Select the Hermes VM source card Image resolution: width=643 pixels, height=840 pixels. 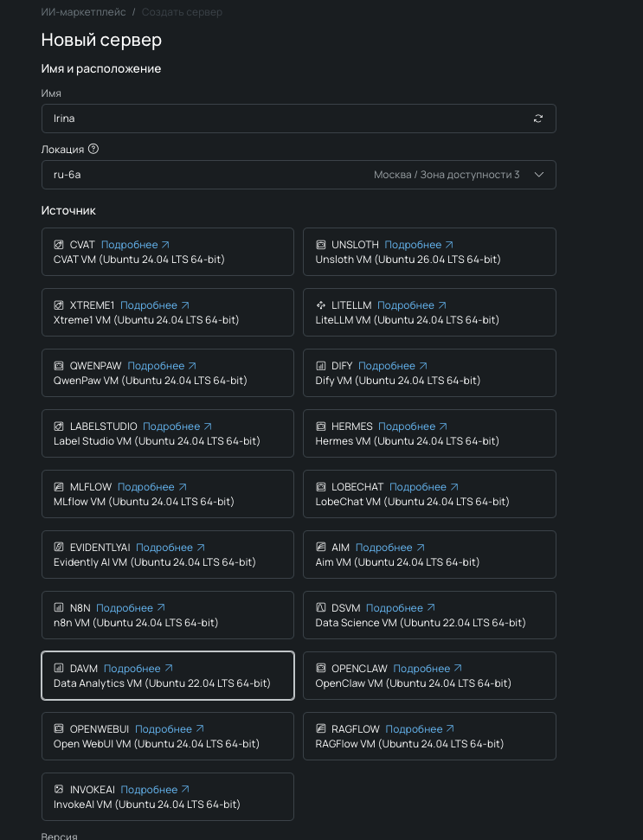point(429,433)
